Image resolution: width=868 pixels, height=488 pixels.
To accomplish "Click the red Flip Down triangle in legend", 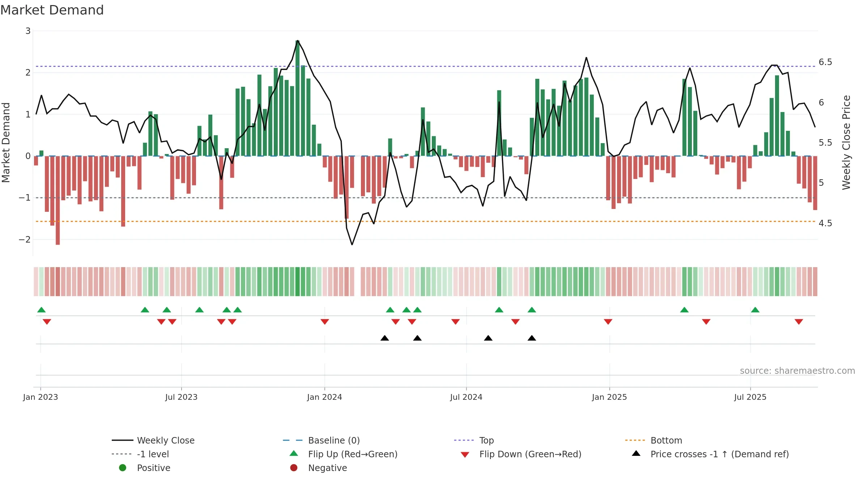I will click(465, 455).
